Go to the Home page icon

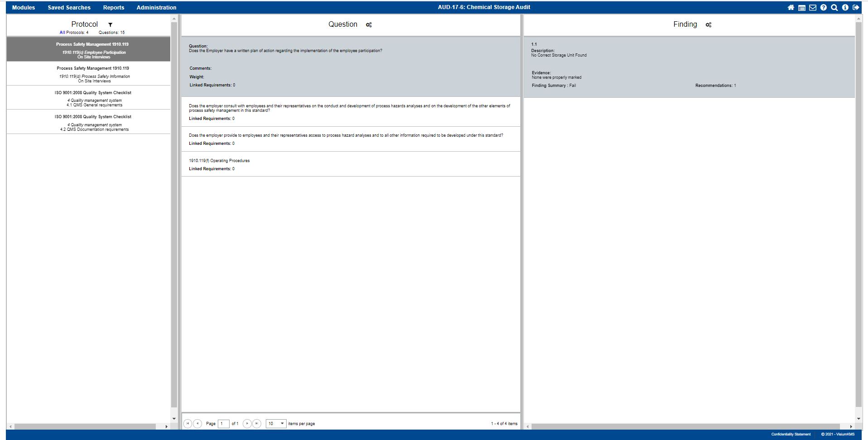coord(791,8)
